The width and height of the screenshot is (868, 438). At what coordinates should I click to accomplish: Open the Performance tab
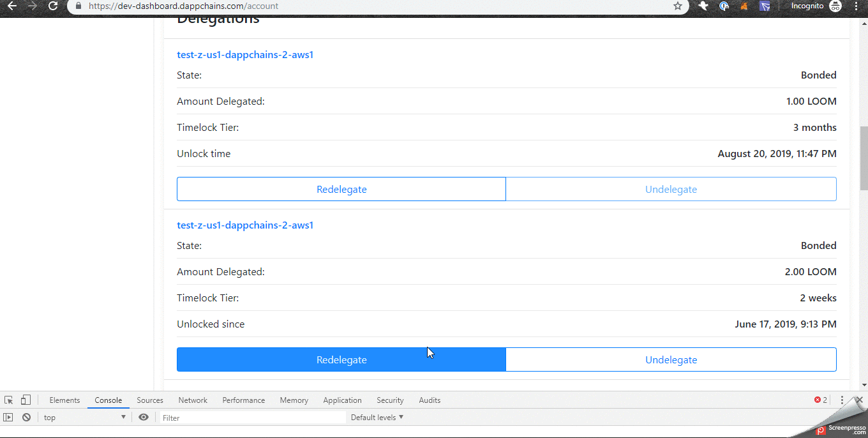244,400
